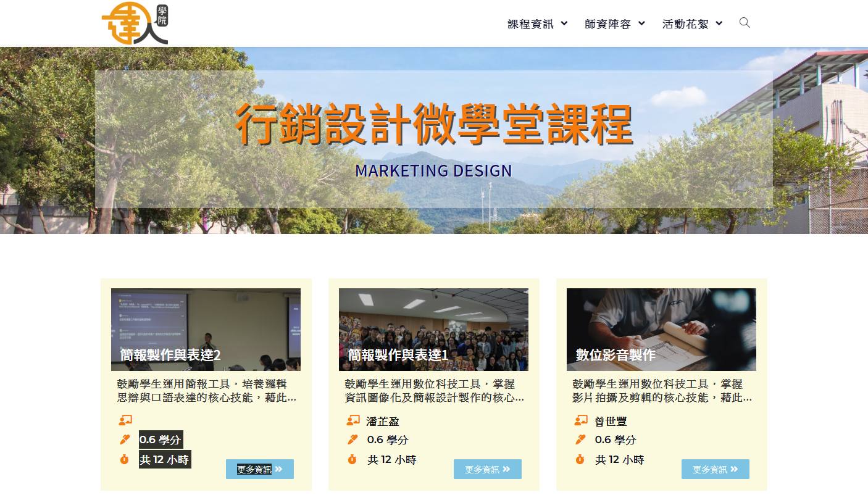Open the 數位影音製作 course thumbnail
Image resolution: width=868 pixels, height=500 pixels.
[661, 328]
